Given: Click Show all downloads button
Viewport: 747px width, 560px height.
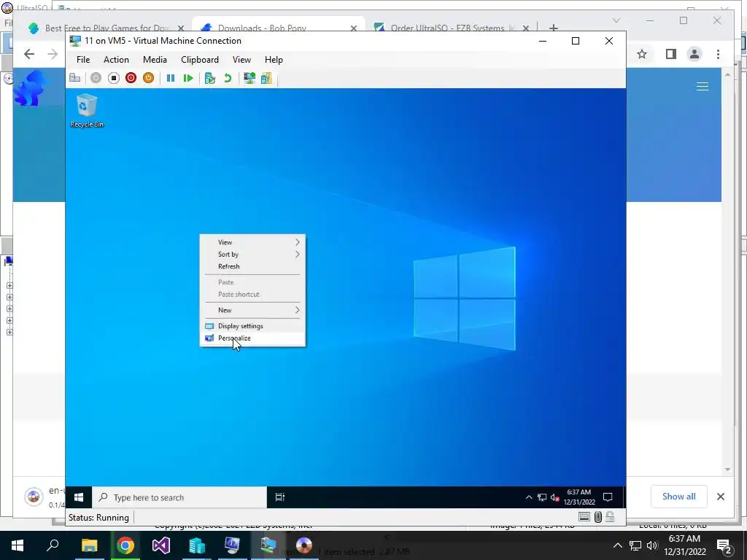Looking at the screenshot, I should point(679,496).
